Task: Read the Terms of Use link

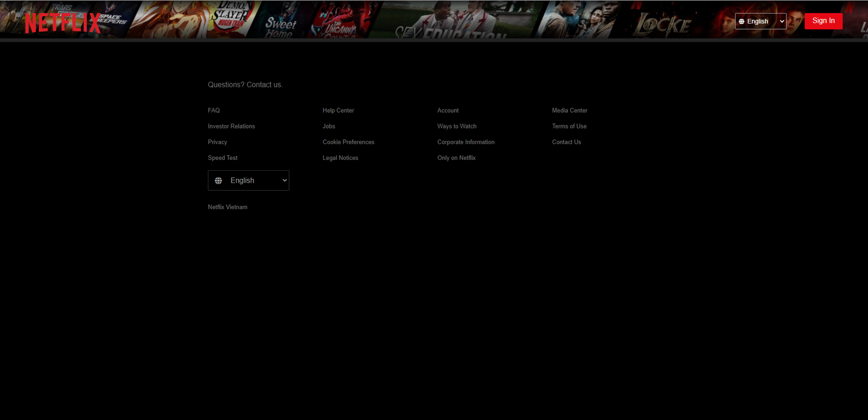Action: pos(569,126)
